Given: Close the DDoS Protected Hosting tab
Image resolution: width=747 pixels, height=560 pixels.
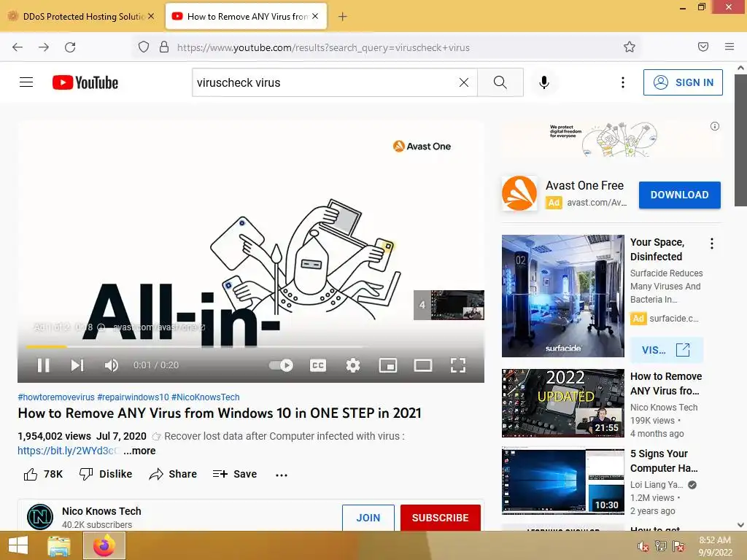Looking at the screenshot, I should (151, 16).
